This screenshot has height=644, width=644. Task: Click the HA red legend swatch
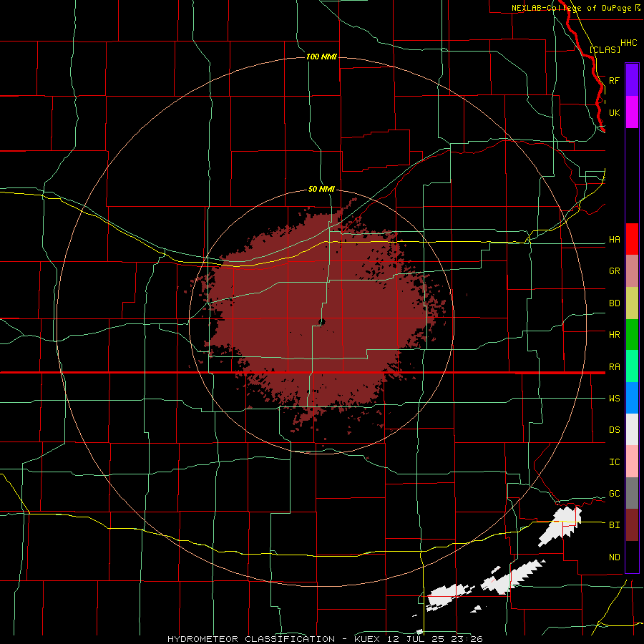632,239
